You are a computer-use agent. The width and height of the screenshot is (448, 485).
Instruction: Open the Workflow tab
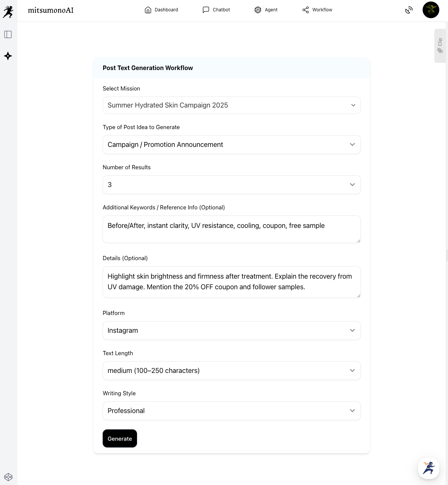tap(317, 10)
